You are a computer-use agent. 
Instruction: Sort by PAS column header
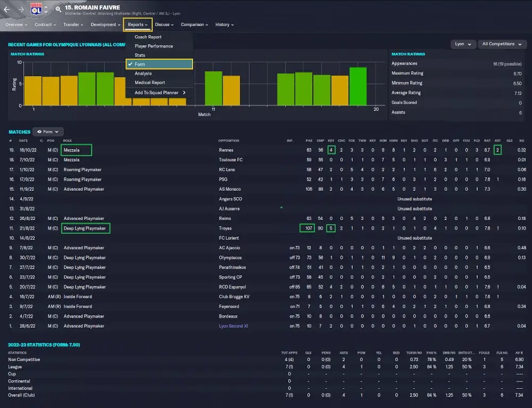point(309,141)
